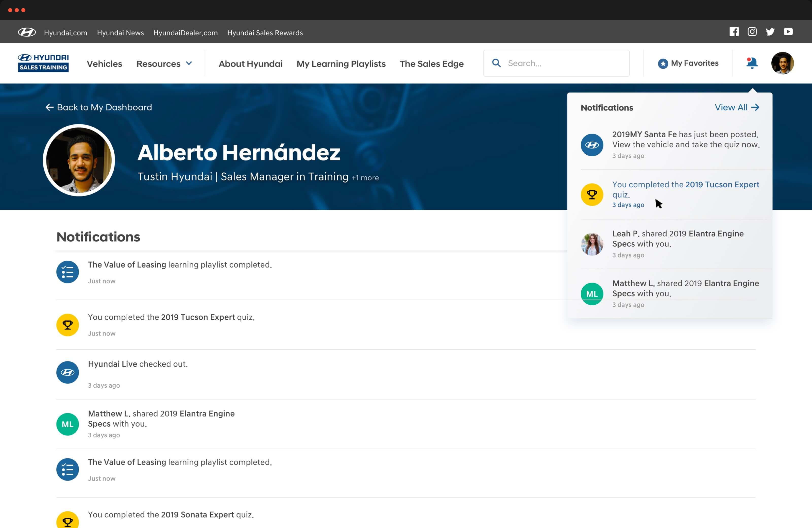Open the Facebook social icon
The height and width of the screenshot is (528, 812).
[x=734, y=32]
